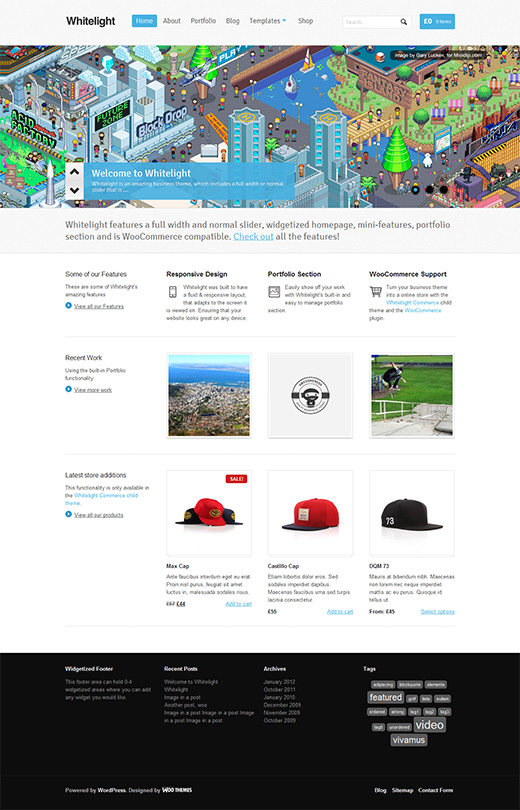
Task: Click the slider up arrow
Action: tap(74, 172)
